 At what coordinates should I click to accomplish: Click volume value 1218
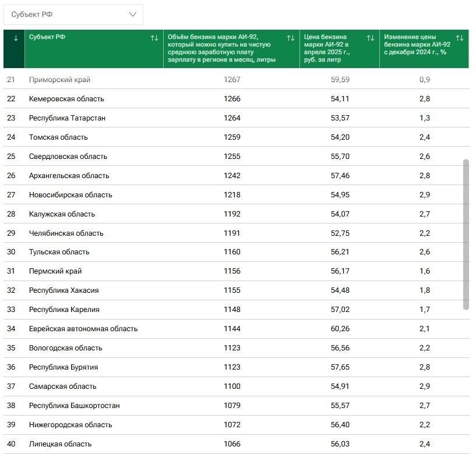coord(232,195)
